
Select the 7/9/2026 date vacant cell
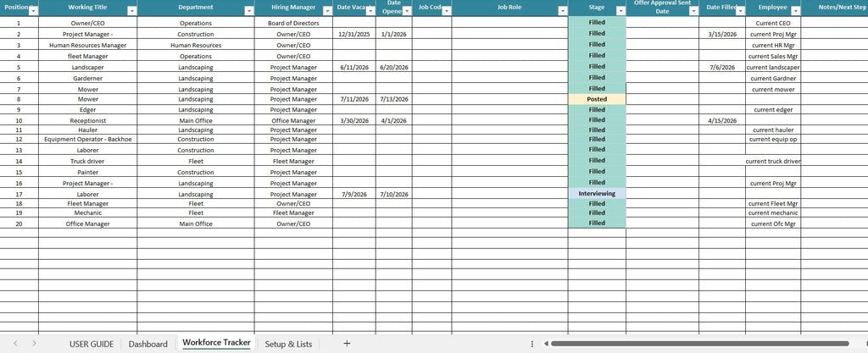pos(354,195)
